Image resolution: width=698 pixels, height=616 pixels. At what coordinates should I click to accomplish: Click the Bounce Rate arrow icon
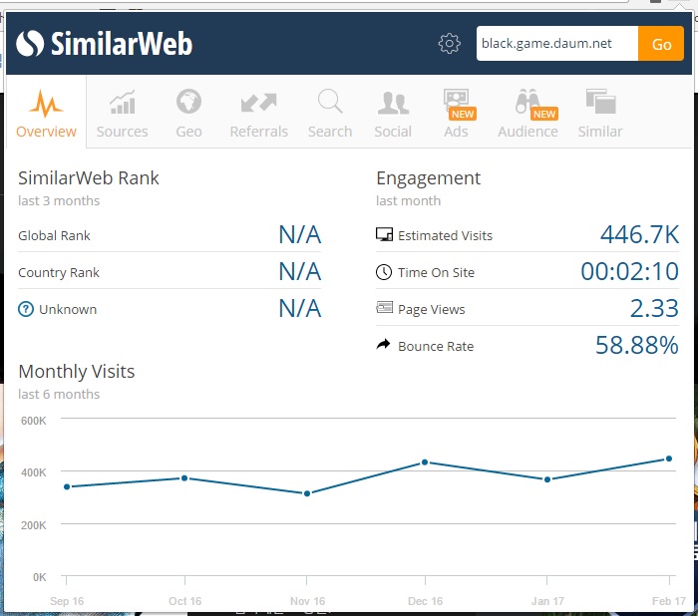[x=383, y=344]
